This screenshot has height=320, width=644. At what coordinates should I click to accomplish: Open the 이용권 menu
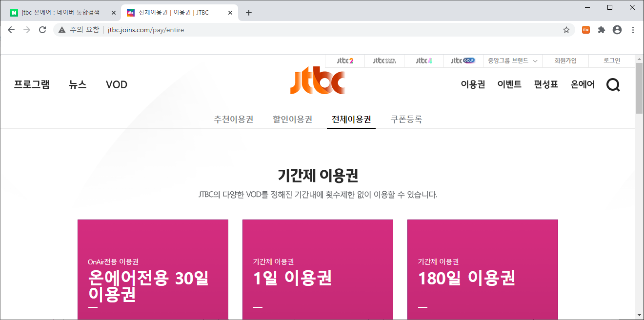(473, 84)
